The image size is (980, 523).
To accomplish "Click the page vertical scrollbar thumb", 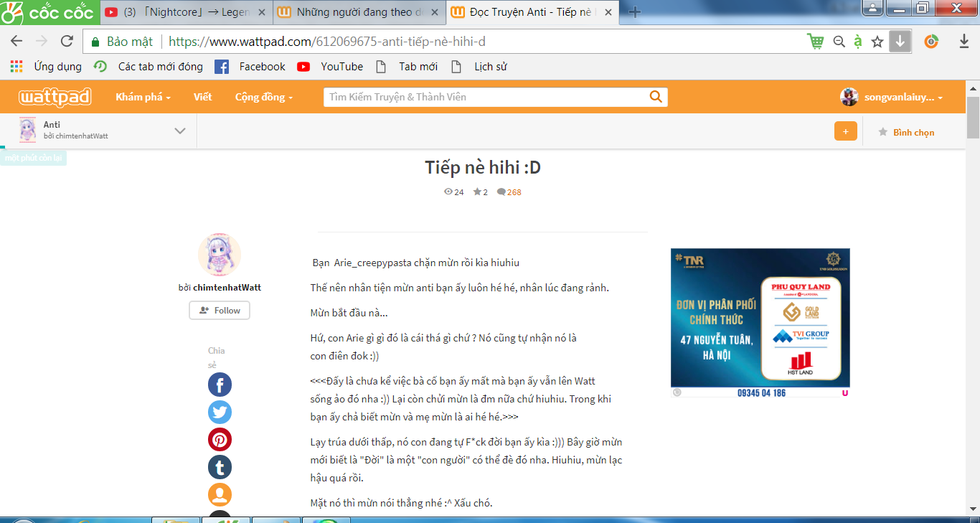I will (973, 118).
